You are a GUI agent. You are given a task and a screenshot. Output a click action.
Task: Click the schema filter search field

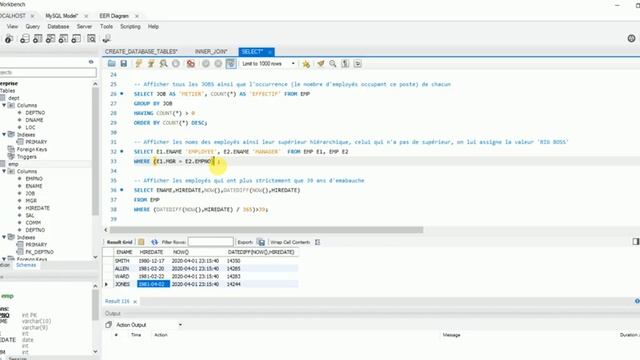(x=48, y=73)
